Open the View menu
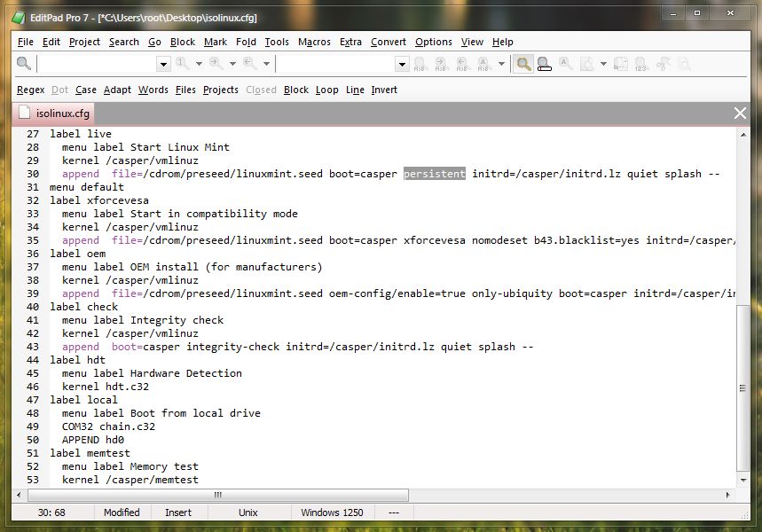762x532 pixels. coord(472,43)
